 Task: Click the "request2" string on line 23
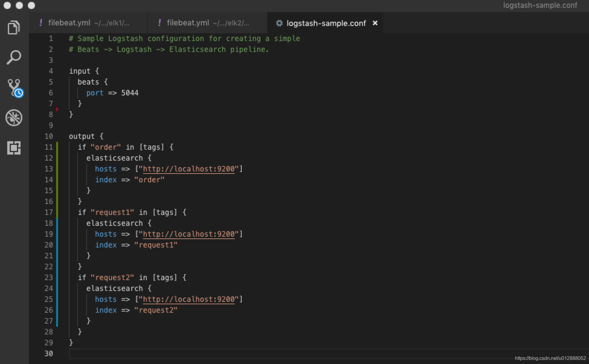[112, 277]
